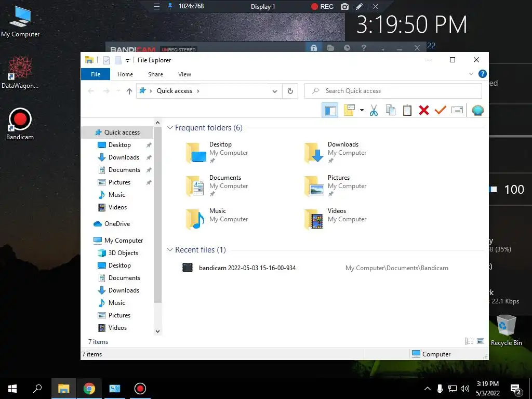Select the Videos frequent folder
Image resolution: width=532 pixels, height=399 pixels.
click(x=336, y=219)
